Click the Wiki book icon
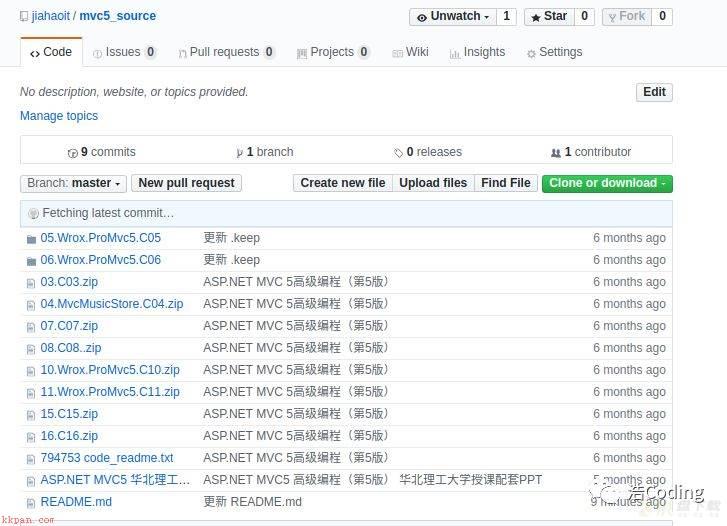 click(x=397, y=54)
